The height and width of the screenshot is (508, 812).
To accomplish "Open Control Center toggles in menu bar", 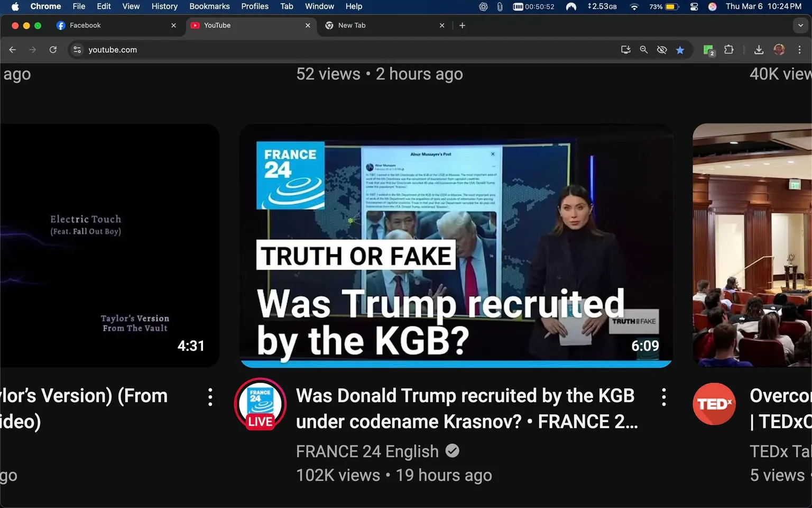I will pyautogui.click(x=694, y=7).
